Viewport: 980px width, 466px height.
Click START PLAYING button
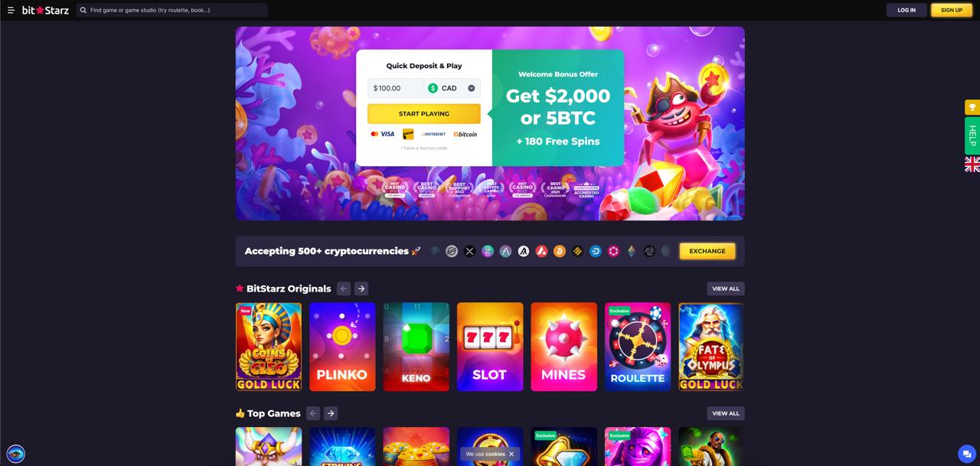[424, 113]
